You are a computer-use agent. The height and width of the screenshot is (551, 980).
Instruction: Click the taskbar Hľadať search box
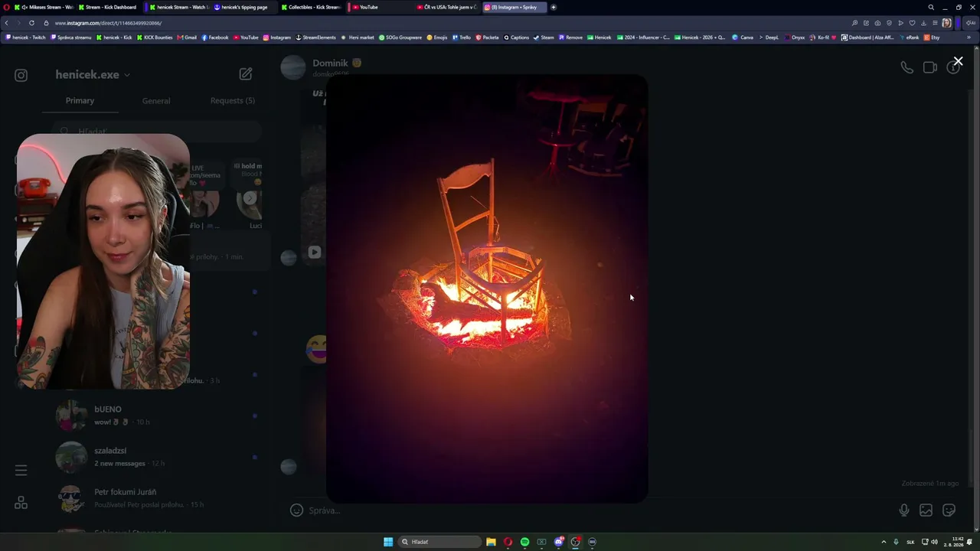440,542
